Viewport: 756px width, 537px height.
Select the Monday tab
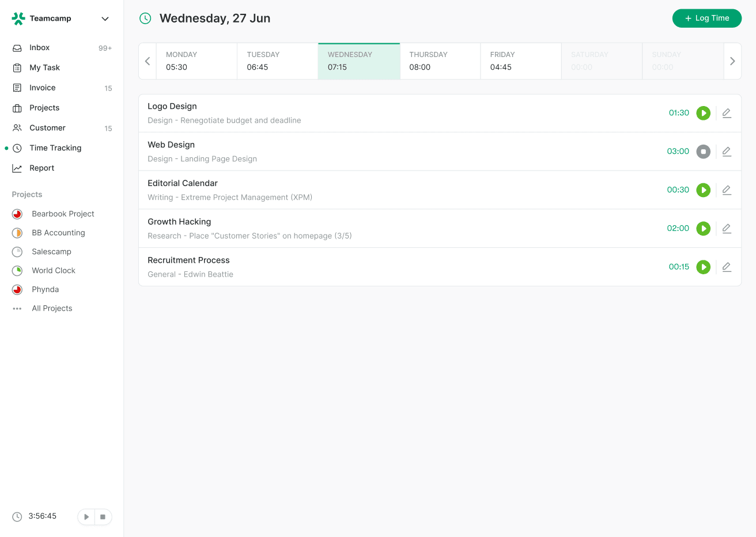point(196,60)
